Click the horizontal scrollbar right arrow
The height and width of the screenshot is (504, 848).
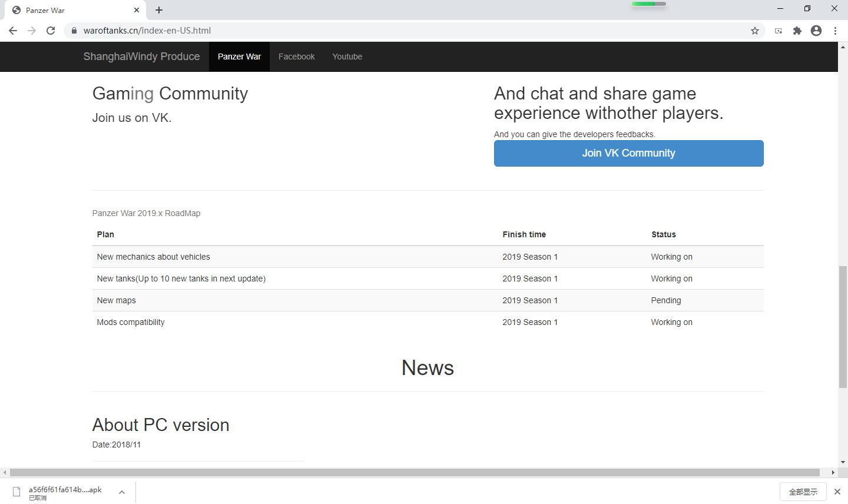coord(833,472)
